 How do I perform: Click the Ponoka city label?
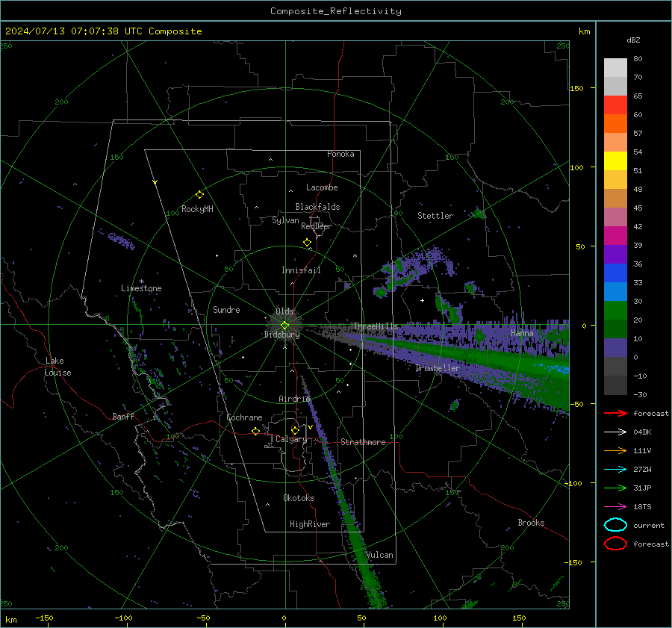(x=340, y=154)
